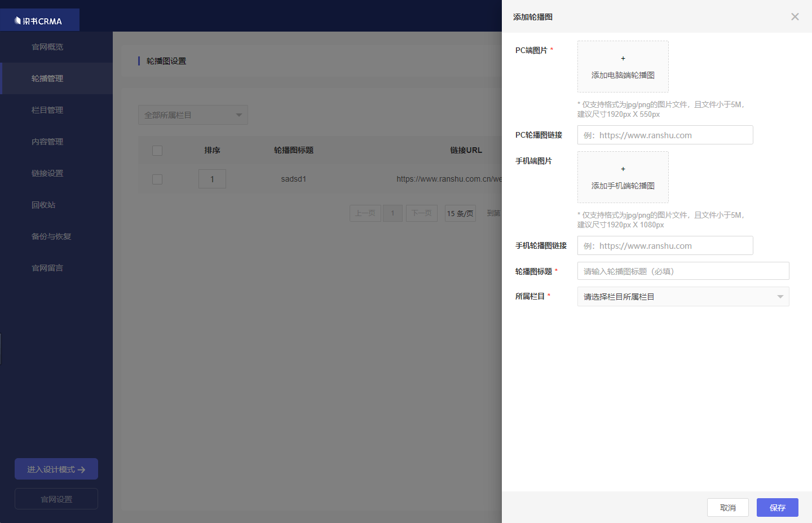Click the 排序 column header
The width and height of the screenshot is (812, 523).
coord(212,150)
